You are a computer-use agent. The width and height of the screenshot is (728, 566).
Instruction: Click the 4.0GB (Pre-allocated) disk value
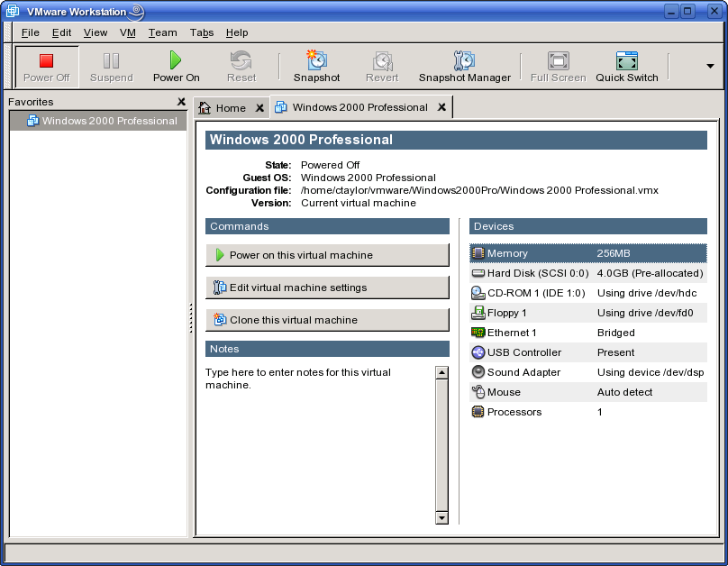click(x=650, y=273)
